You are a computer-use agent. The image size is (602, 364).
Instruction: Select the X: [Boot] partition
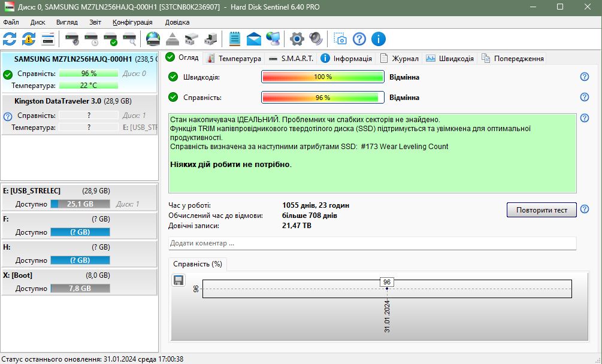(80, 281)
